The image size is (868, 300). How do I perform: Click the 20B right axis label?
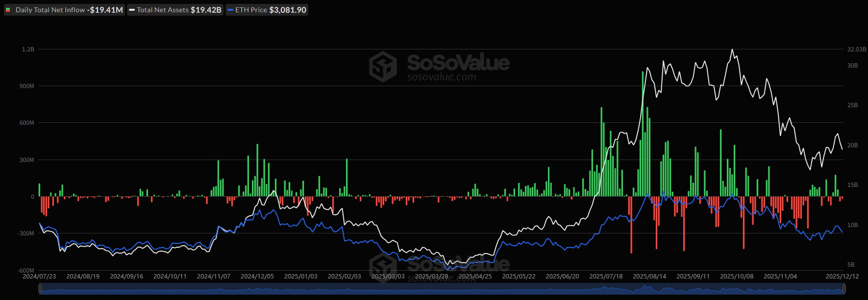[853, 145]
